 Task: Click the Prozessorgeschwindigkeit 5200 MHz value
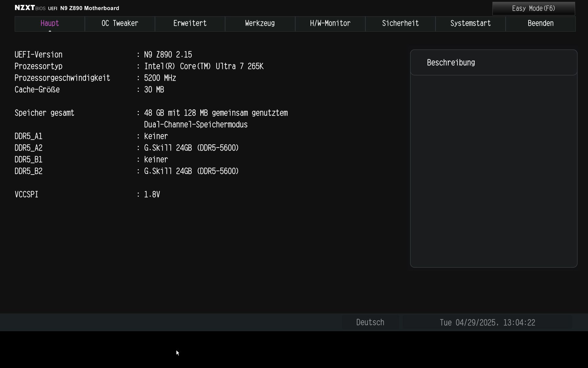click(160, 78)
